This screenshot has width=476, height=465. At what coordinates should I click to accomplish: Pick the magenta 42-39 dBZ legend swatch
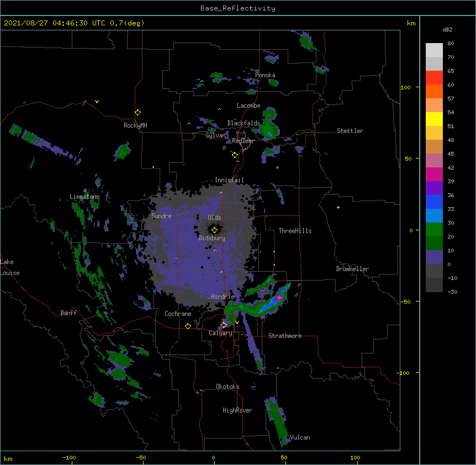point(434,174)
